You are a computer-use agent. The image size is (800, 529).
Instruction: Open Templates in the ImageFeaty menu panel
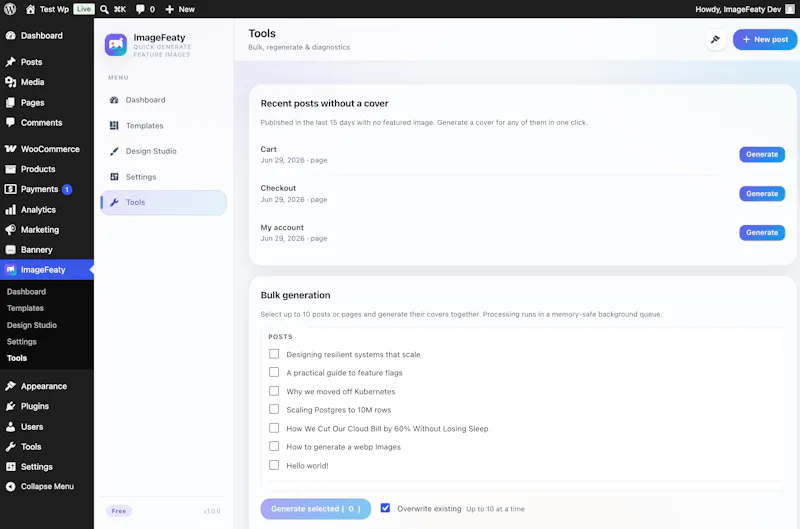(x=163, y=125)
